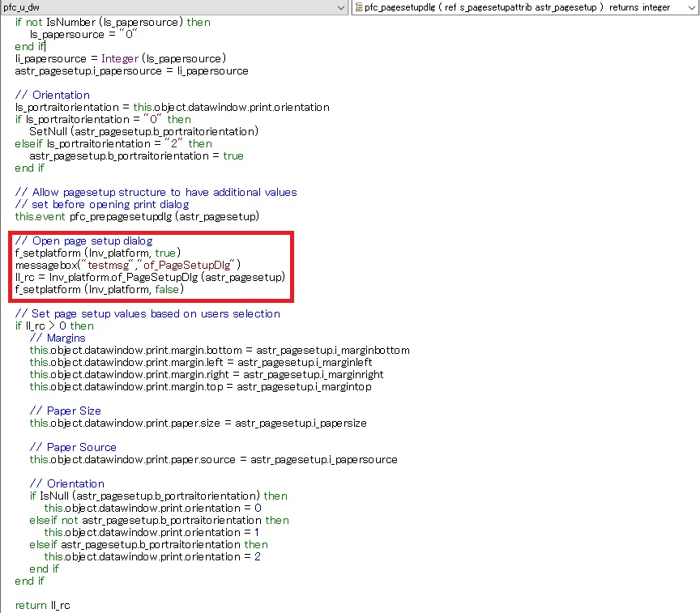Place cursor on the messagebox testmsg line
700x613 pixels.
[127, 265]
